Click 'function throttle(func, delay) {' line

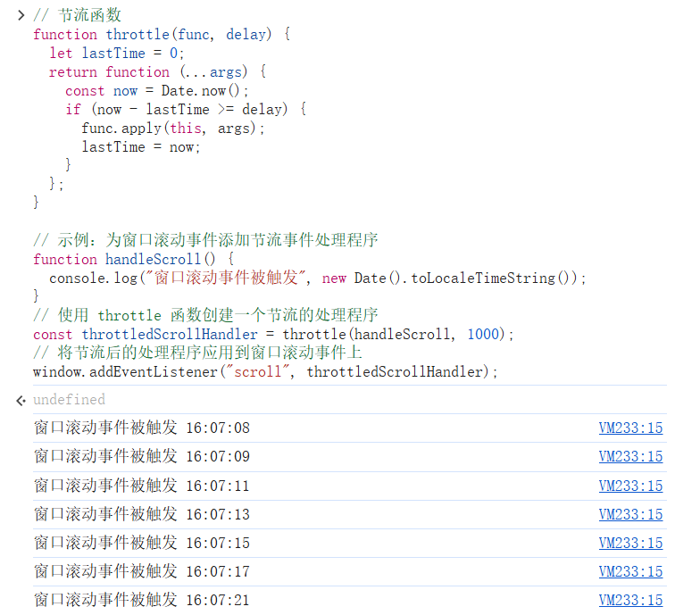coord(162,34)
